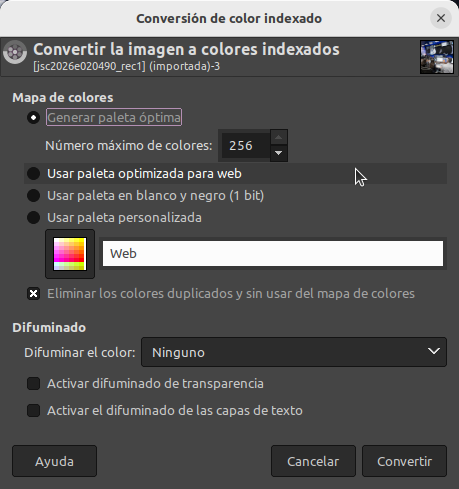Uncheck Eliminar los colores duplicados checkbox
Screen dimensions: 459x489
click(33, 294)
